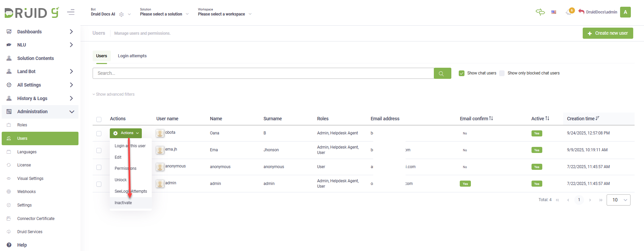Choose Inactivate from the Actions menu
This screenshot has width=644, height=251.
(x=123, y=203)
